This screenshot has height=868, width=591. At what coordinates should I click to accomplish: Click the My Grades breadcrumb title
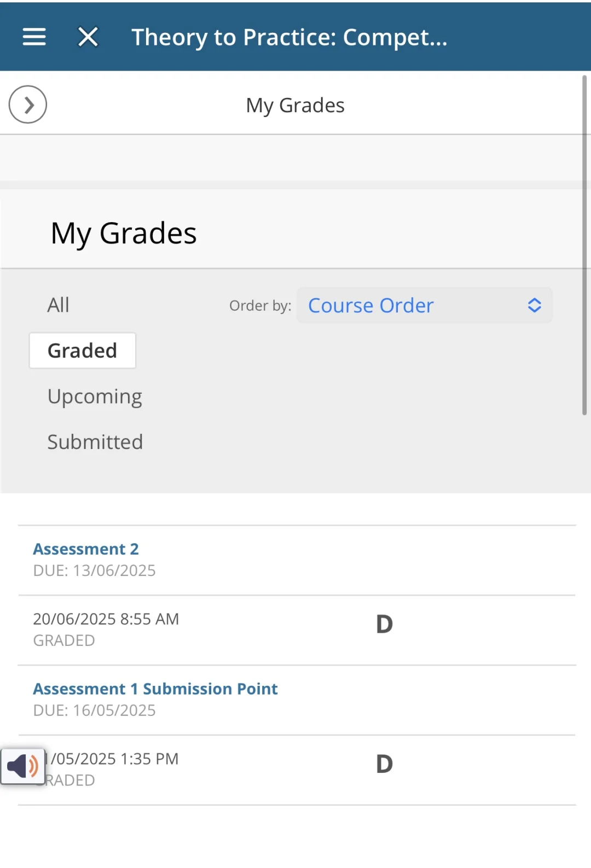[296, 105]
